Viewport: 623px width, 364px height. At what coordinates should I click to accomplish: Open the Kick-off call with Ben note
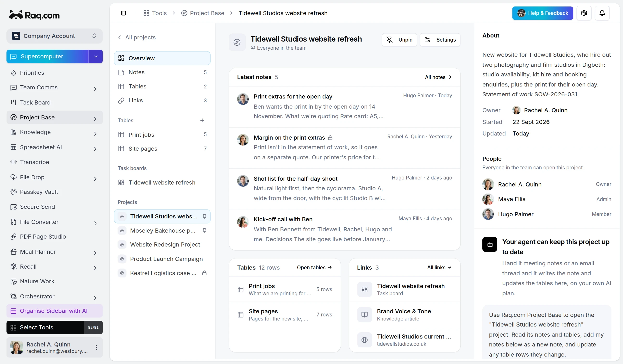pyautogui.click(x=344, y=229)
